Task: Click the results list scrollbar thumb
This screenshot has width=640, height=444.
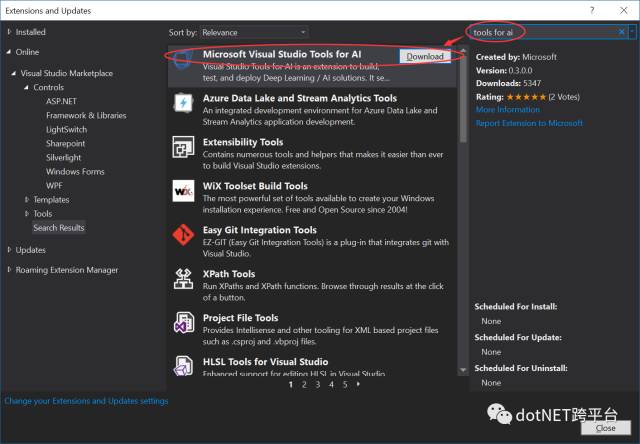Action: pos(463,98)
